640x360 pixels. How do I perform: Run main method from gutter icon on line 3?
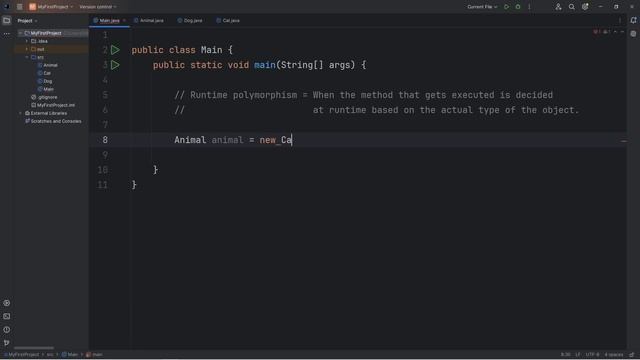pos(115,65)
